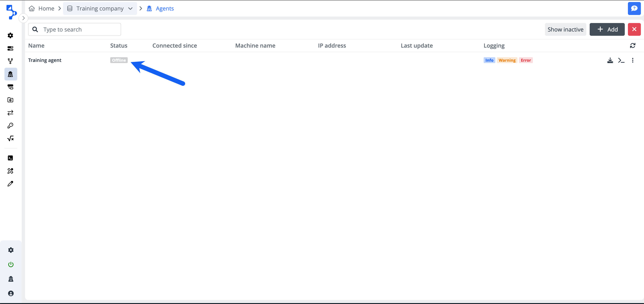Open the help chat icon top-right

click(634, 8)
